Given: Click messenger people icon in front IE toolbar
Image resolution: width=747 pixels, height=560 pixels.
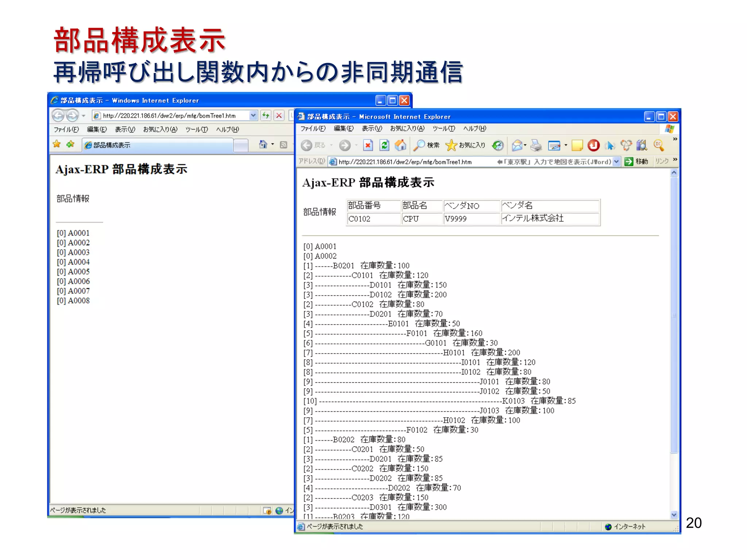Looking at the screenshot, I should tap(626, 145).
